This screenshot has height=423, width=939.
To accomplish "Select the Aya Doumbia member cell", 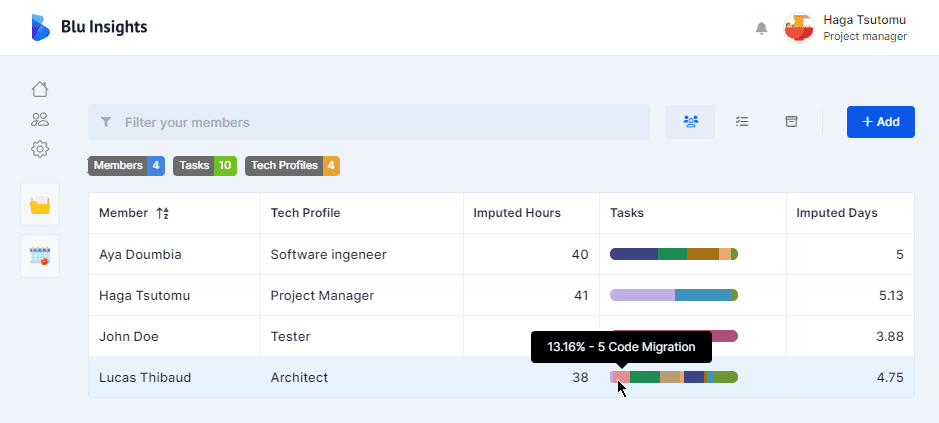I will click(x=174, y=254).
